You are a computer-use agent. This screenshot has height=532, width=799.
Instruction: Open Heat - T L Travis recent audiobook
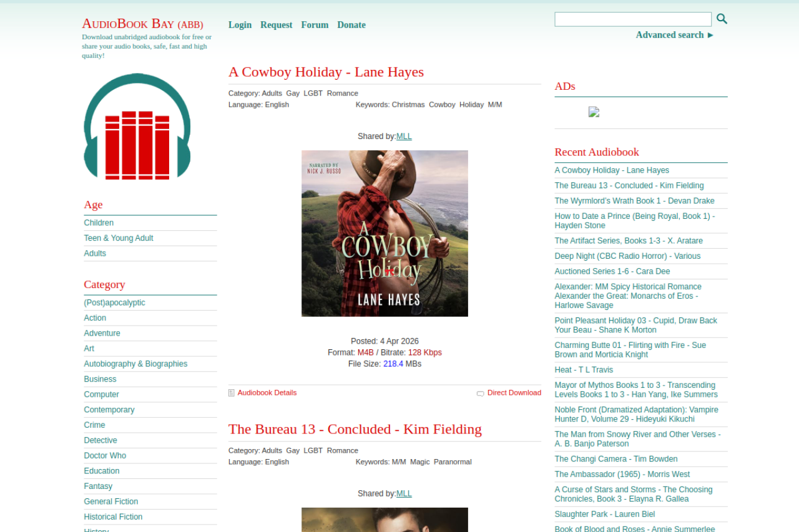(x=584, y=370)
